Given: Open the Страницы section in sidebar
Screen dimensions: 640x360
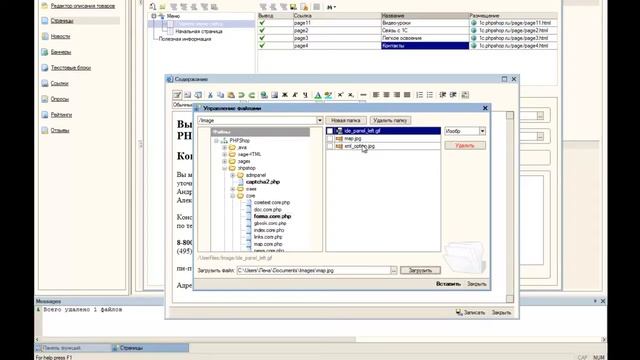Looking at the screenshot, I should [x=62, y=20].
